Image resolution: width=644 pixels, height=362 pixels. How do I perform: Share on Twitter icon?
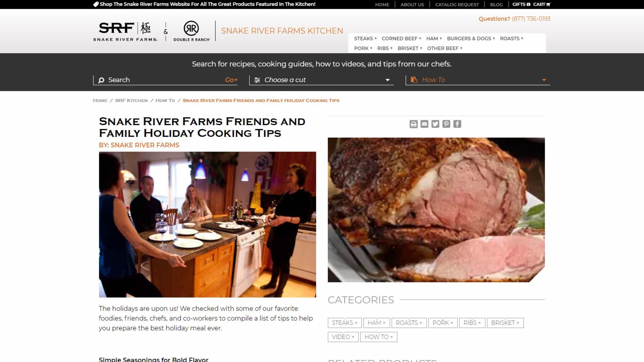[435, 124]
